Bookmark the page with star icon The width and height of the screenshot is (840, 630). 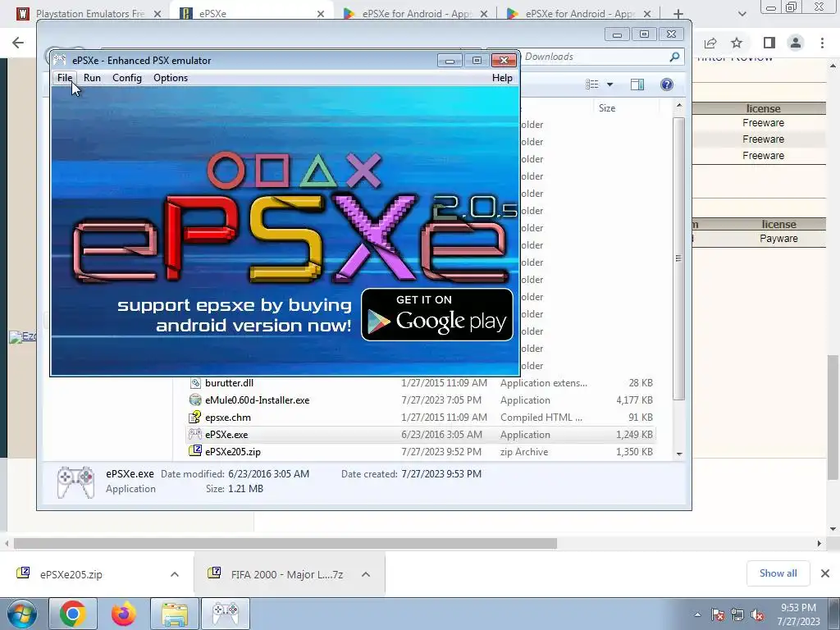point(737,43)
